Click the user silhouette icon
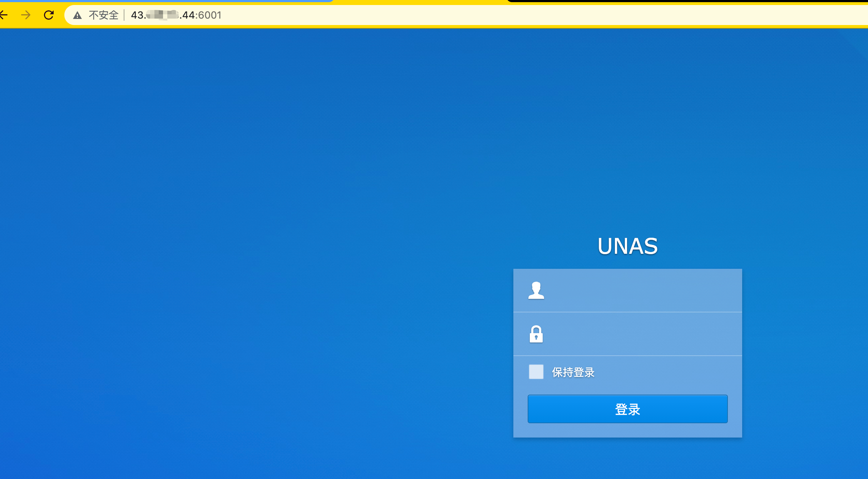The width and height of the screenshot is (868, 479). coord(536,290)
